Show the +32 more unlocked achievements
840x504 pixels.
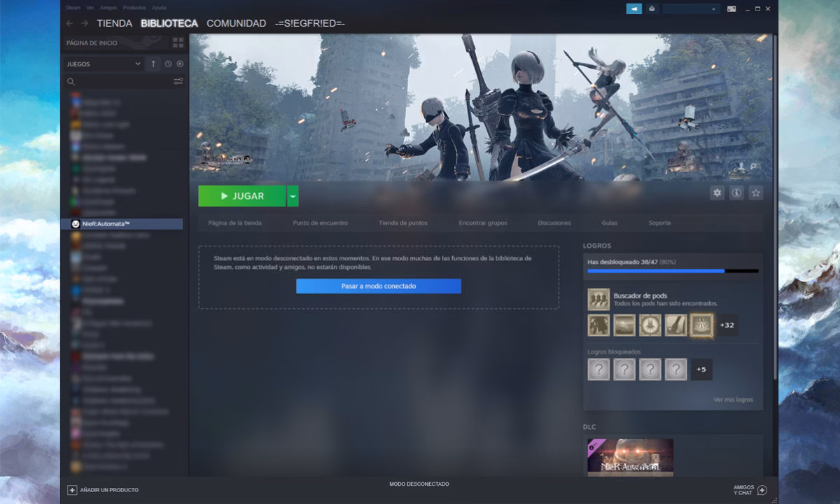[727, 325]
